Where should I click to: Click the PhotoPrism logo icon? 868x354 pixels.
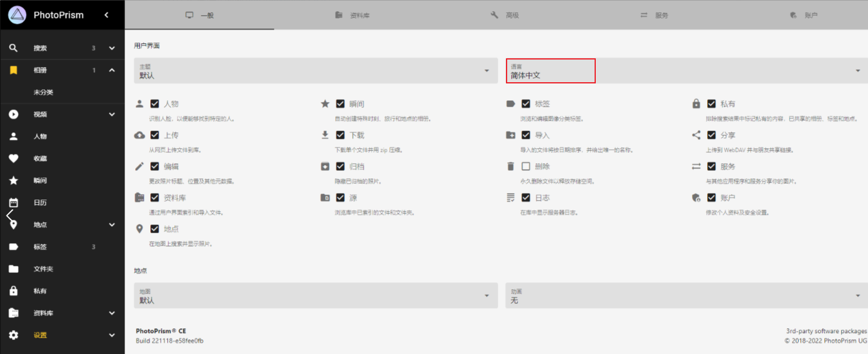[17, 14]
